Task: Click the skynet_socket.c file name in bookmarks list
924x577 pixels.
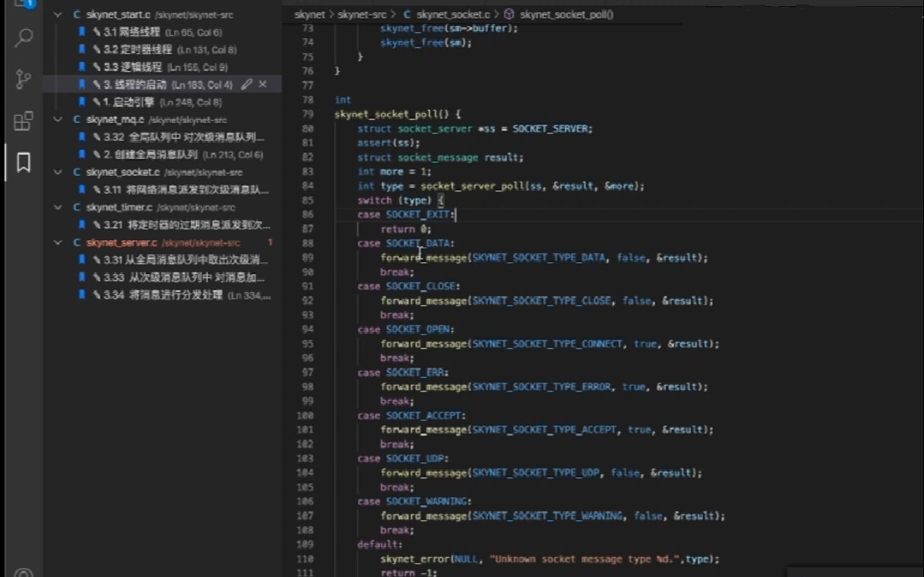Action: click(123, 172)
